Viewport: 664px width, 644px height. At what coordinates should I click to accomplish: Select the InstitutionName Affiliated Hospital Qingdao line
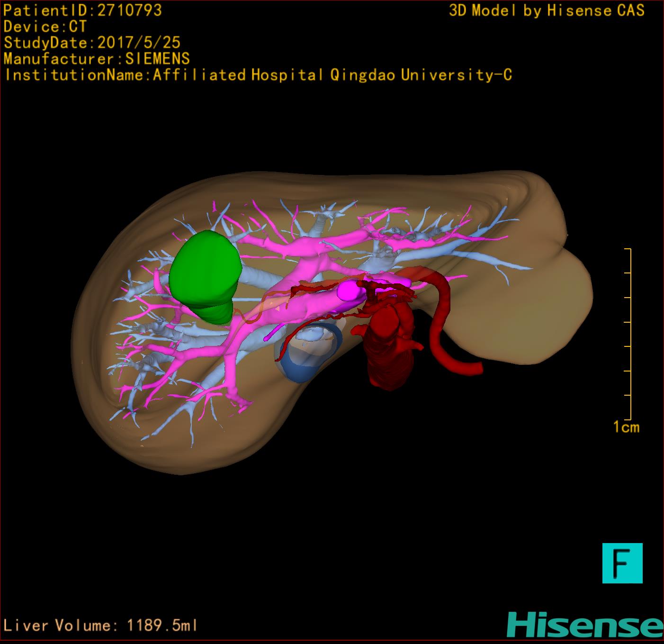click(x=258, y=75)
